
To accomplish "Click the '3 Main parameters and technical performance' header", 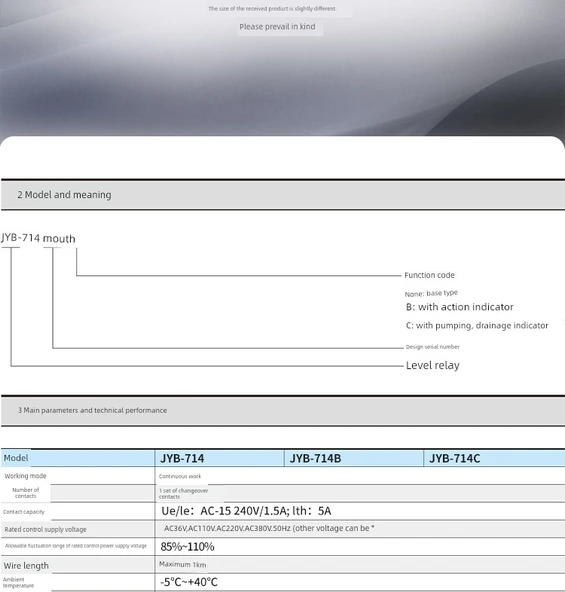I will 93,410.
